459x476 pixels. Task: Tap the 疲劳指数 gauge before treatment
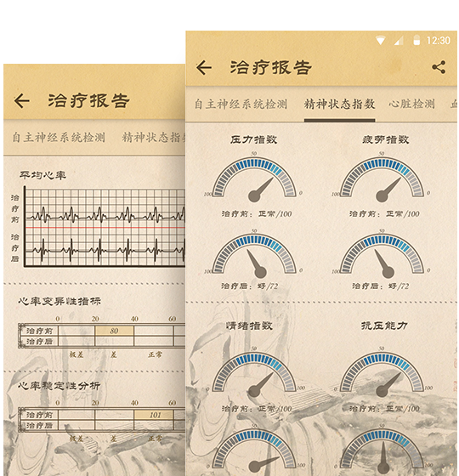point(382,179)
